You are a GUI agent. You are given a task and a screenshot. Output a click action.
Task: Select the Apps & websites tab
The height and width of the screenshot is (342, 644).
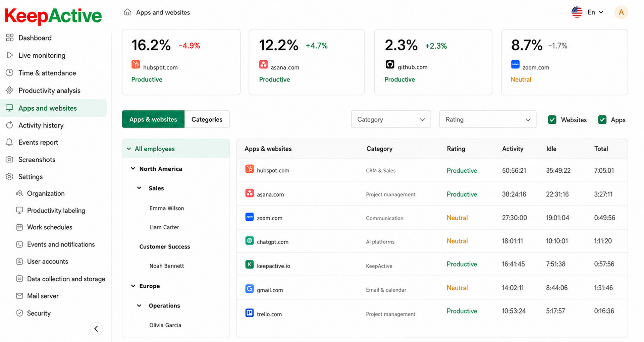tap(153, 119)
